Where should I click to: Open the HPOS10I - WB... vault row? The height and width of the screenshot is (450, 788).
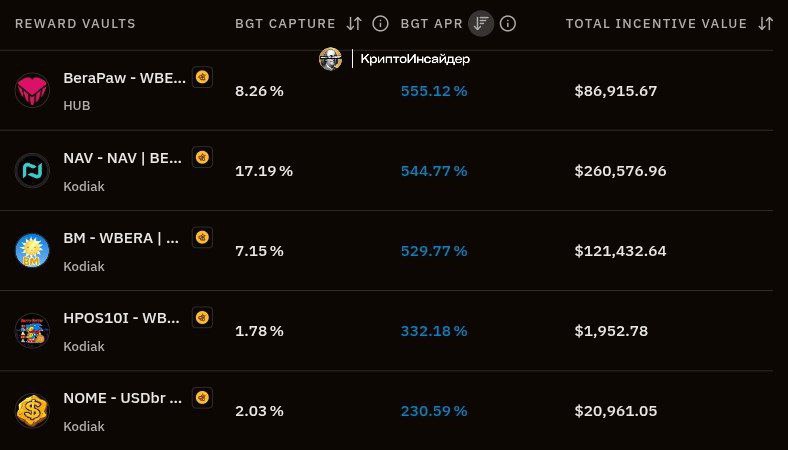386,331
